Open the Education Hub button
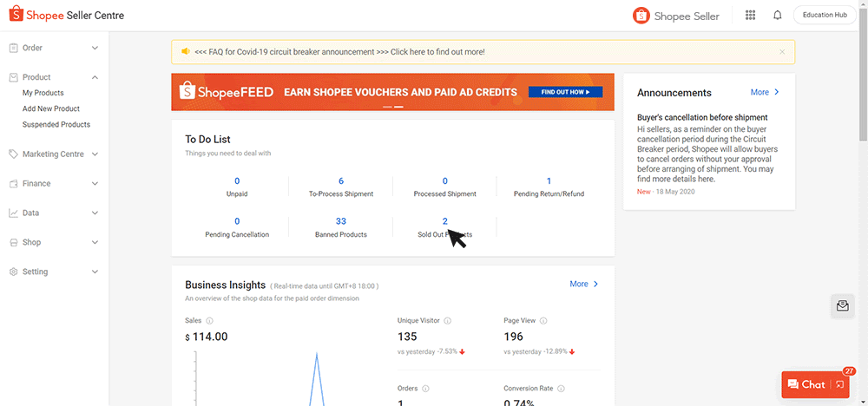868x406 pixels. click(825, 16)
